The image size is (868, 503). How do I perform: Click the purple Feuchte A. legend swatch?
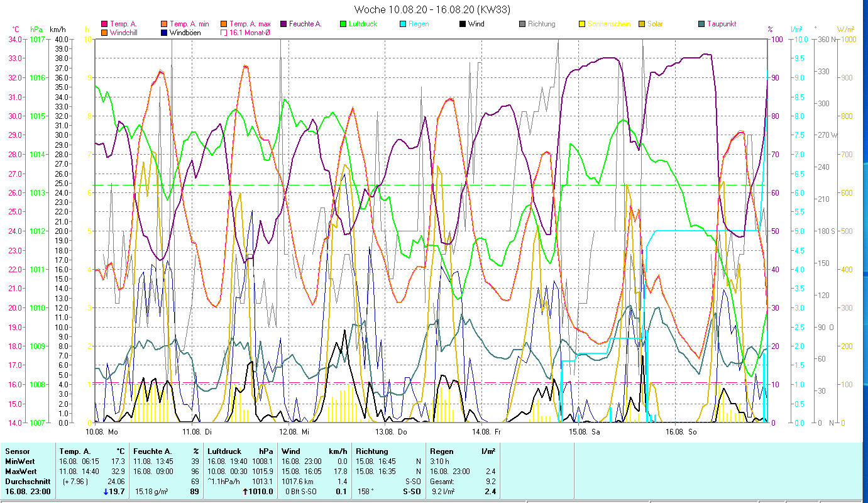click(283, 24)
